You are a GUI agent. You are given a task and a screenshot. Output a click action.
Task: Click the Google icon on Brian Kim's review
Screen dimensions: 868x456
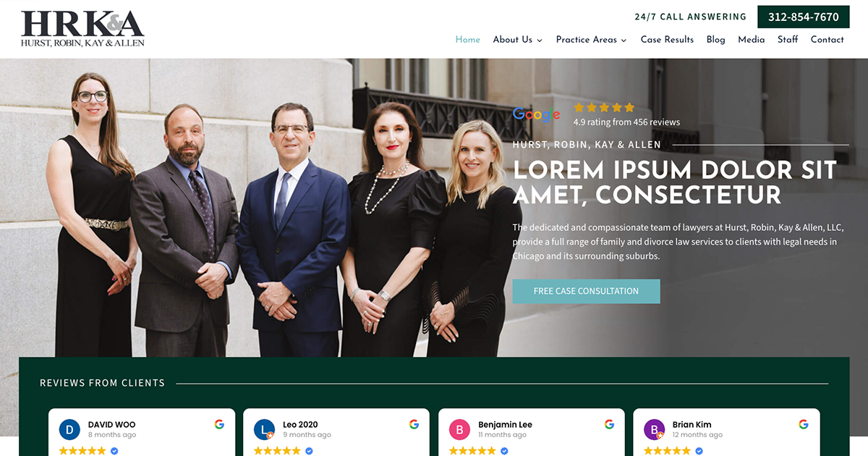pyautogui.click(x=804, y=424)
